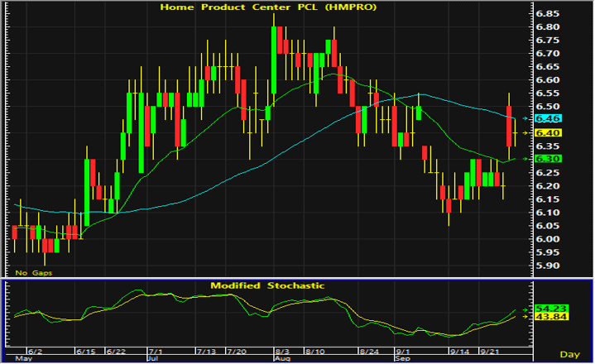
Task: Click the 9/14 date on the time axis
Action: (459, 352)
